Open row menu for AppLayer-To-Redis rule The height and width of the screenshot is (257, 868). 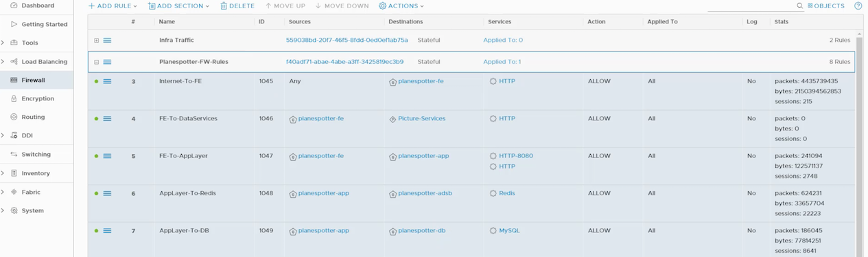pos(107,193)
